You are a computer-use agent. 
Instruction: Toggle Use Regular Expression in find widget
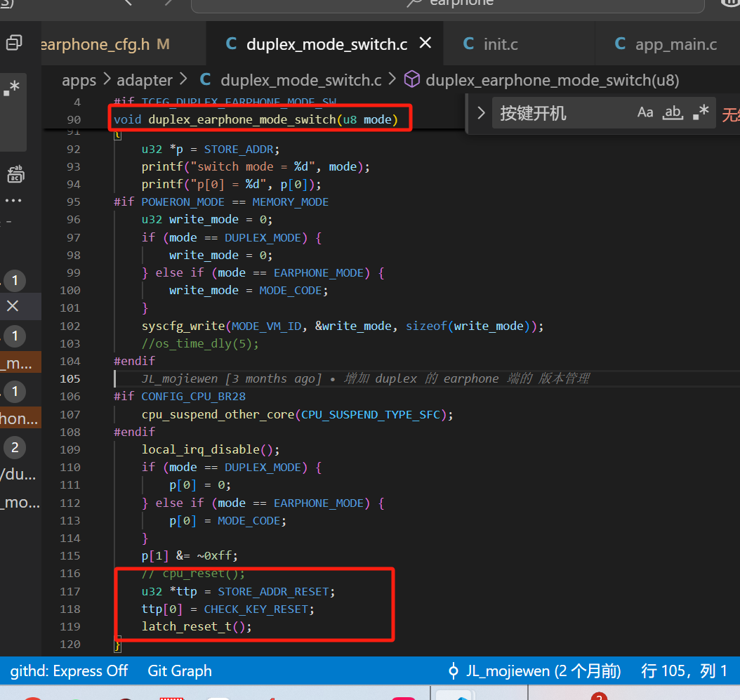coord(701,112)
